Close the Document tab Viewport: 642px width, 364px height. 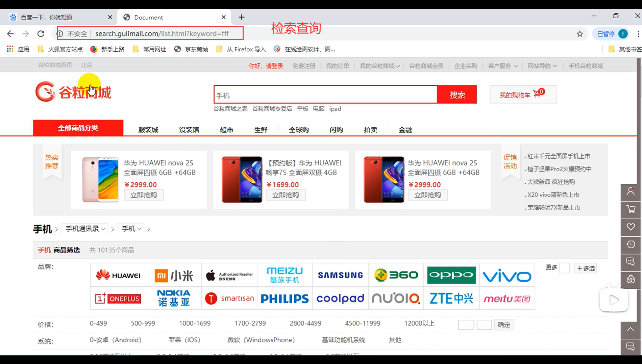pyautogui.click(x=224, y=17)
